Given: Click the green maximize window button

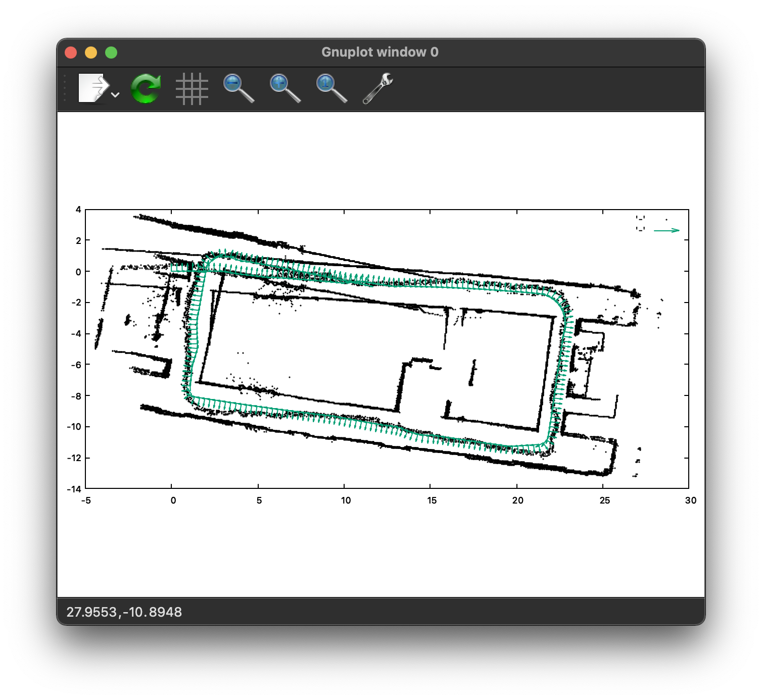Looking at the screenshot, I should (x=111, y=53).
